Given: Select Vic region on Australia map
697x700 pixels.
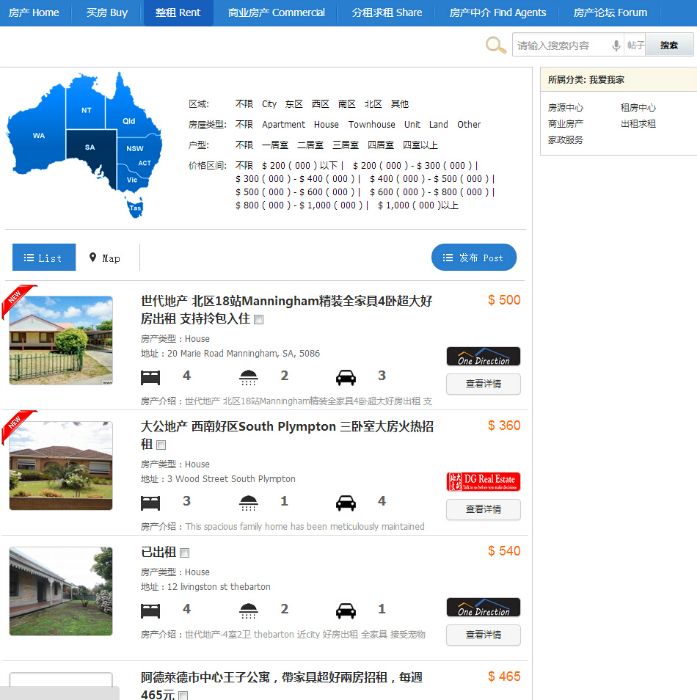Looking at the screenshot, I should [x=132, y=180].
